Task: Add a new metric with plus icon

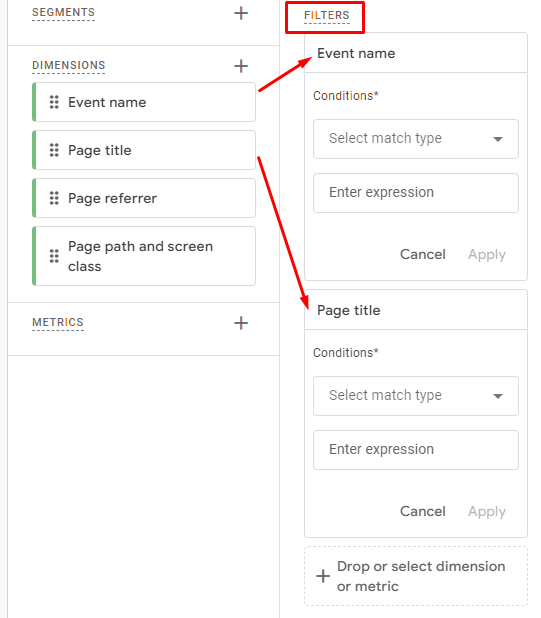Action: [241, 323]
